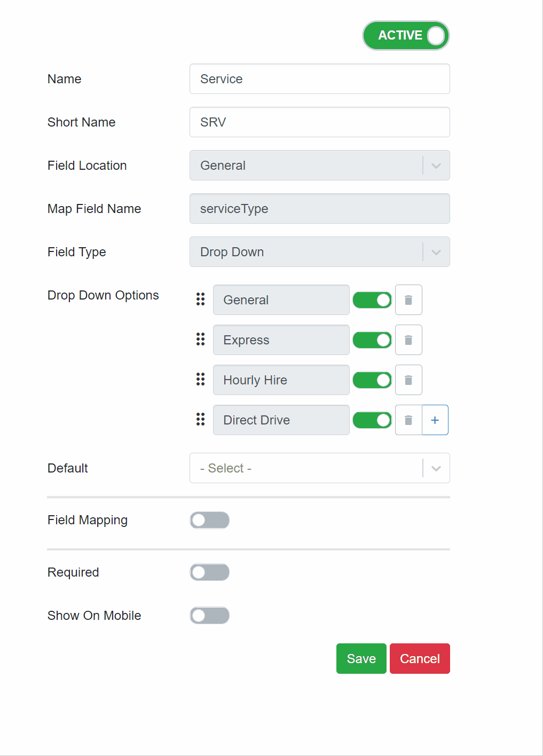Grab the drag handle beside General option

tap(200, 300)
